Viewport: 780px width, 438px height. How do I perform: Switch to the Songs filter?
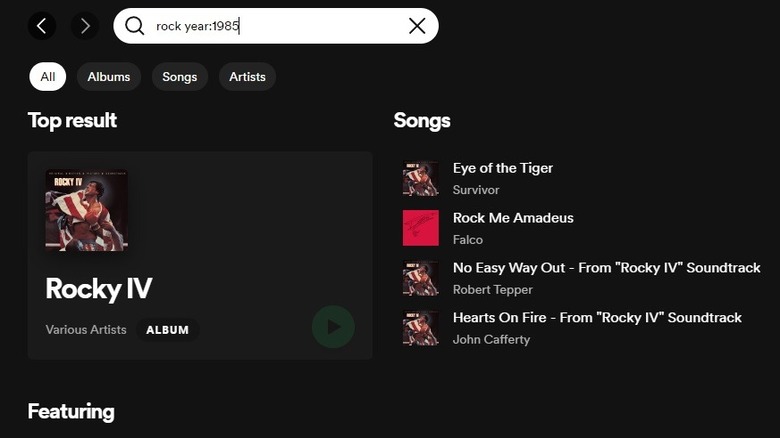coord(180,77)
